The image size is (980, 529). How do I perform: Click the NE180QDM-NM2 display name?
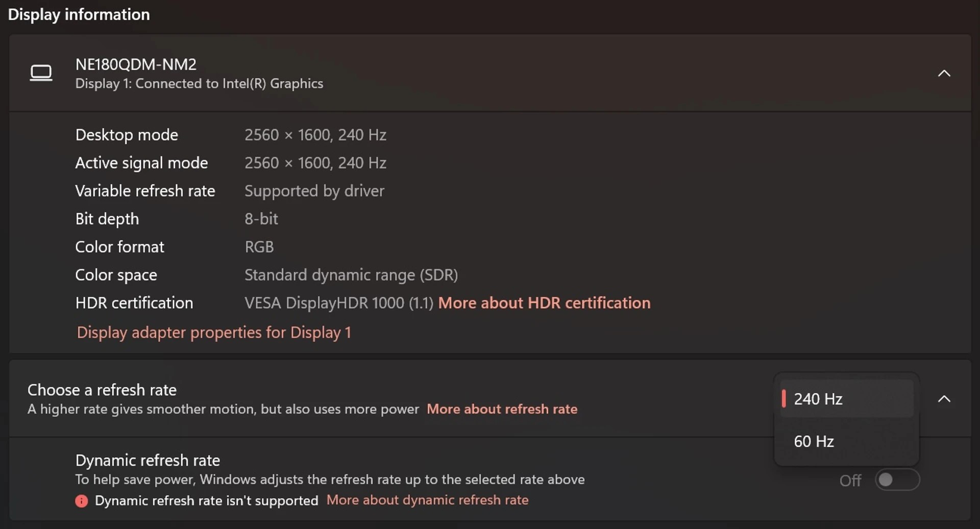coord(135,64)
